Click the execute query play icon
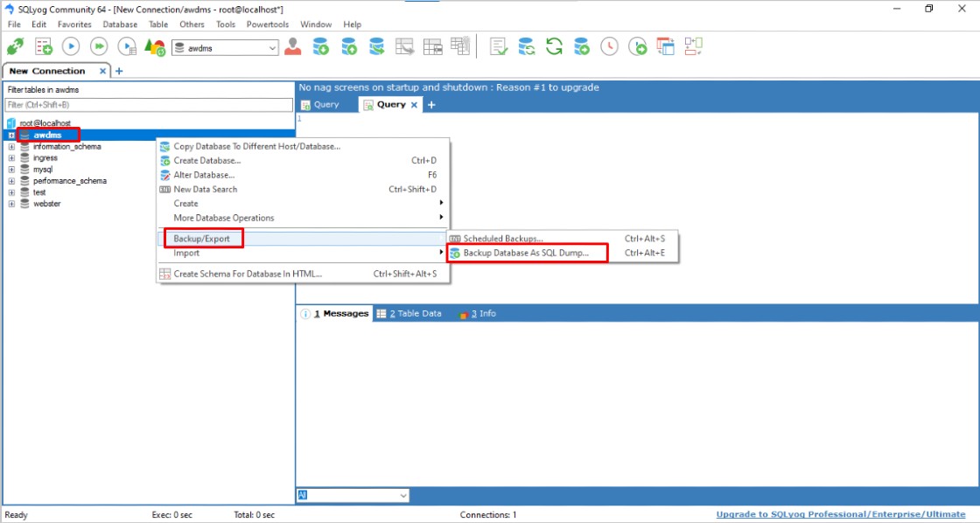This screenshot has width=980, height=523. click(x=71, y=47)
